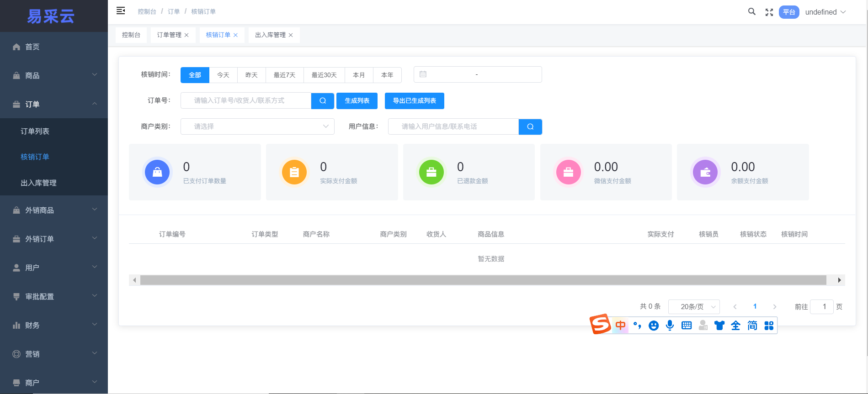Click the table horizontal scrollbar thumb
The height and width of the screenshot is (394, 868).
coord(483,280)
